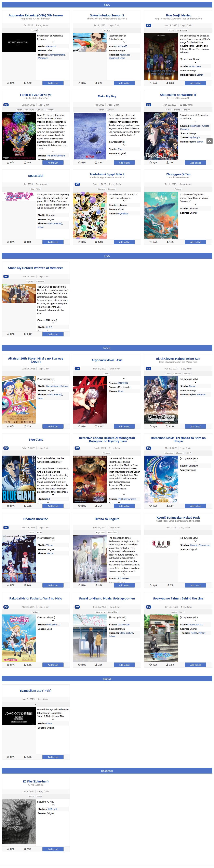Add KJ File (Zoku-hen) to list
Viewport: 214px width, 868px height.
click(x=53, y=849)
